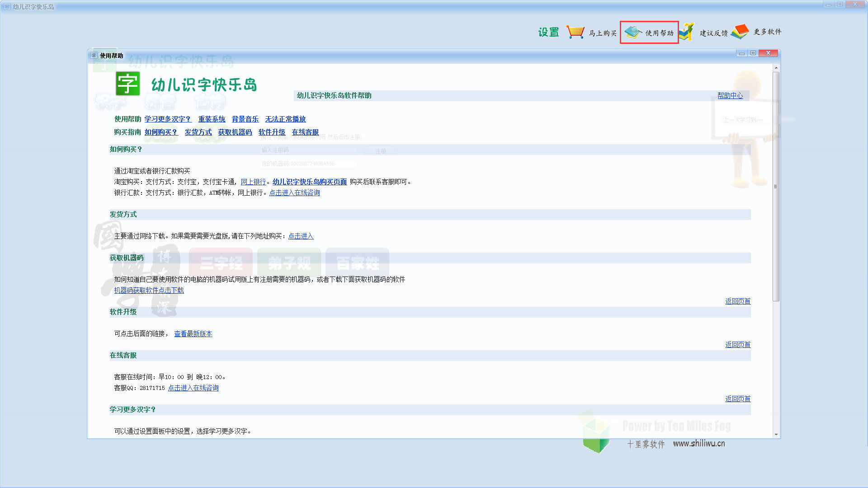
Task: Jump to 获取机器码 navigation link
Action: pyautogui.click(x=235, y=132)
